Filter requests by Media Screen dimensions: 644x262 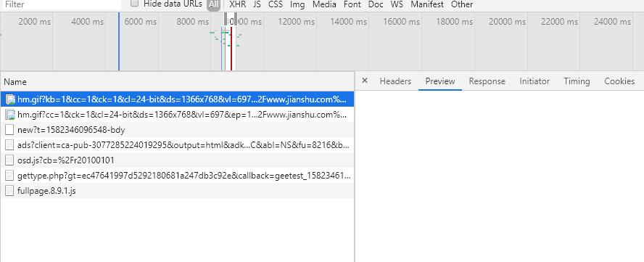coord(324,4)
